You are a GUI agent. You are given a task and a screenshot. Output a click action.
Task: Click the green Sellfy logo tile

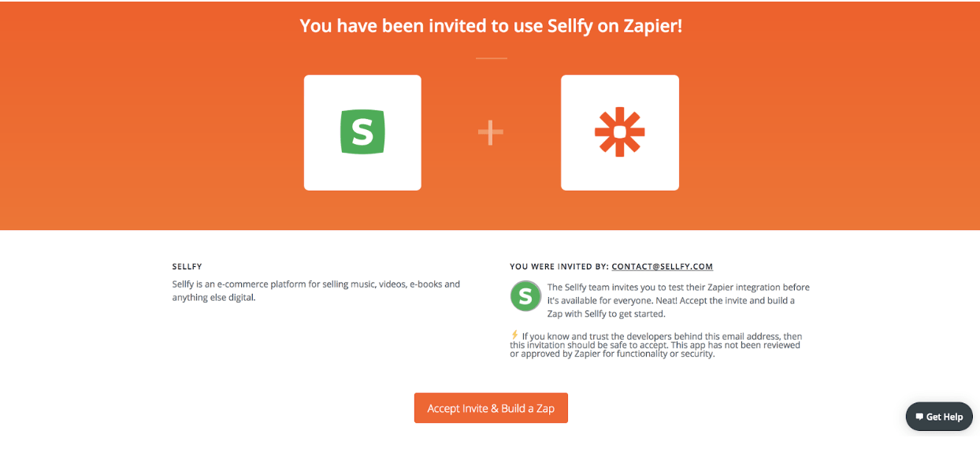[x=362, y=132]
